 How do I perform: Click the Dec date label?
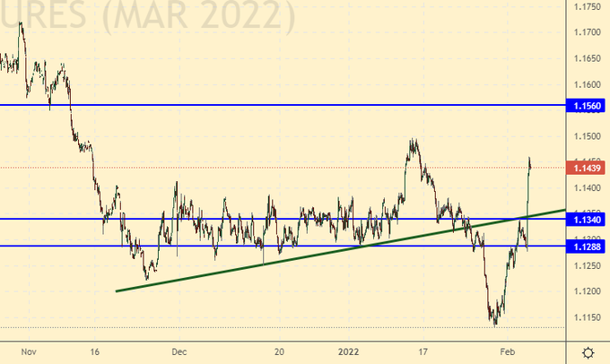click(x=179, y=352)
